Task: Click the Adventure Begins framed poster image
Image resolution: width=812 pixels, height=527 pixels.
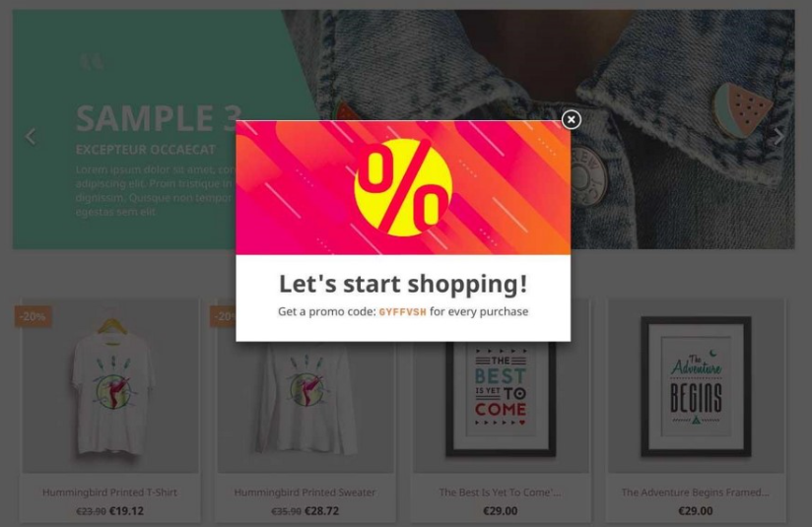Action: pyautogui.click(x=696, y=386)
